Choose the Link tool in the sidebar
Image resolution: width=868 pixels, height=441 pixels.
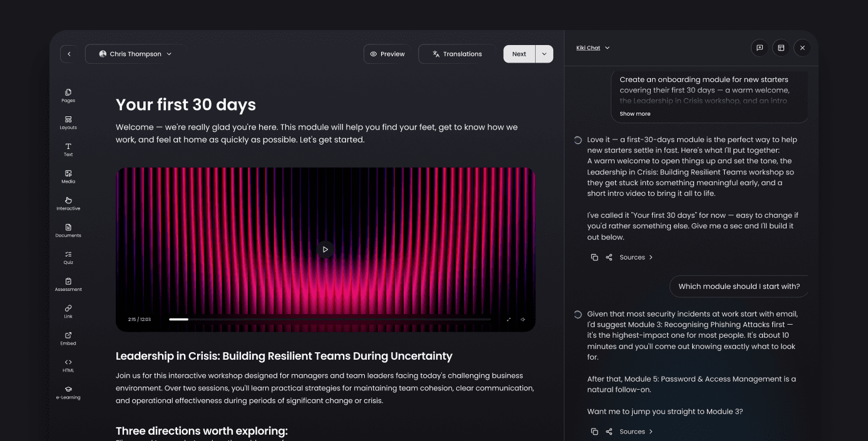pos(68,311)
